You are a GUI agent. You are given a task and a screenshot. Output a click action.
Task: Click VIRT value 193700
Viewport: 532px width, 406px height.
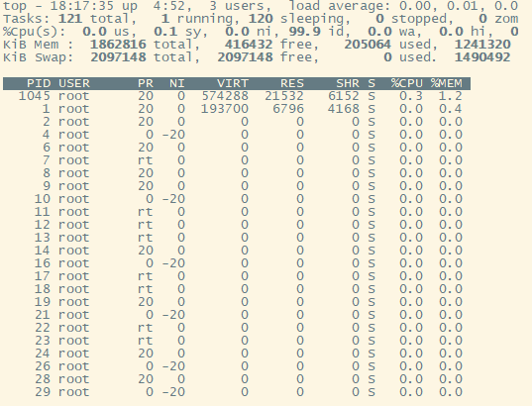point(225,109)
